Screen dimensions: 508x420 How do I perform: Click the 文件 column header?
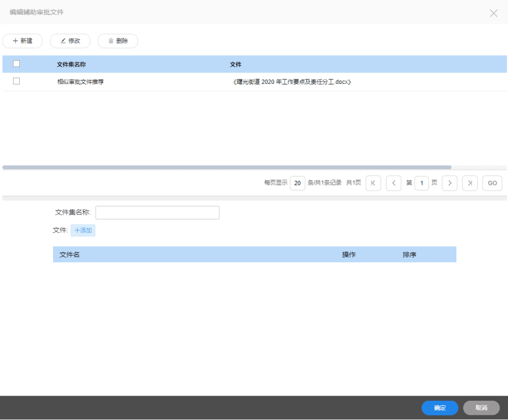(x=236, y=64)
